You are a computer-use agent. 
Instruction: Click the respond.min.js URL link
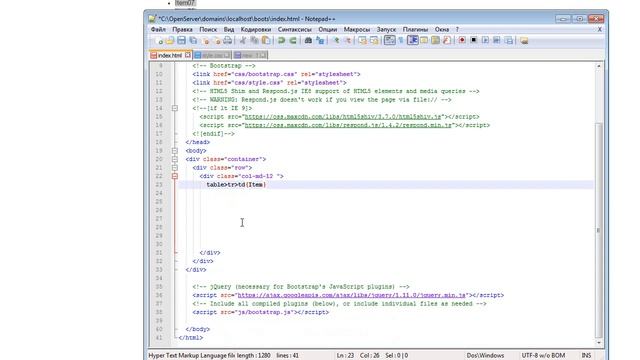348,125
